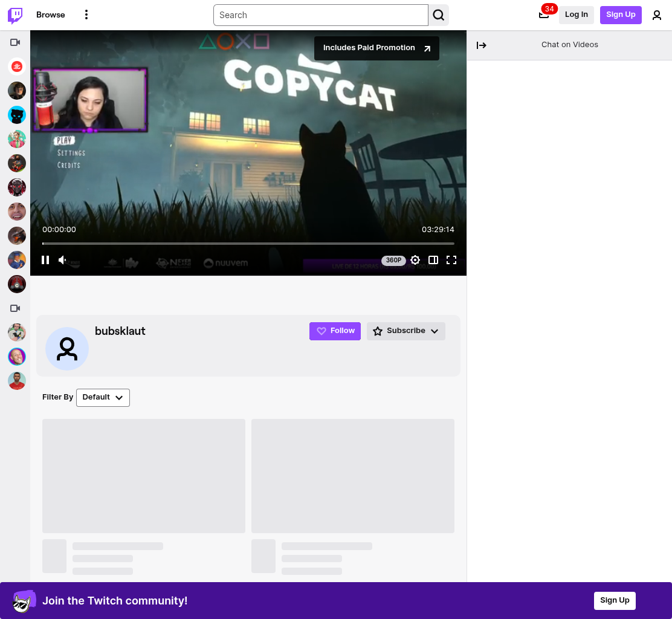The width and height of the screenshot is (672, 619).
Task: Mute the video volume
Action: pos(63,260)
